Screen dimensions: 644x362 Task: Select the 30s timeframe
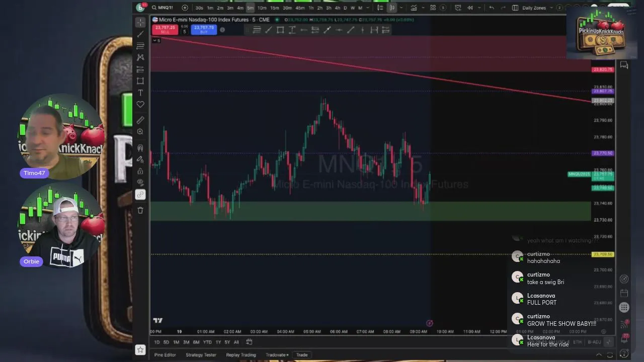click(199, 8)
